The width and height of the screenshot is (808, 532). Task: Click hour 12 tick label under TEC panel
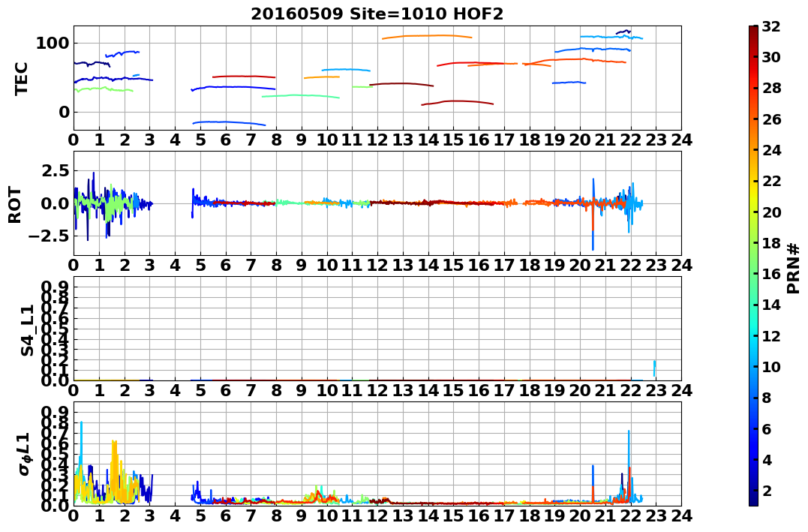(377, 140)
